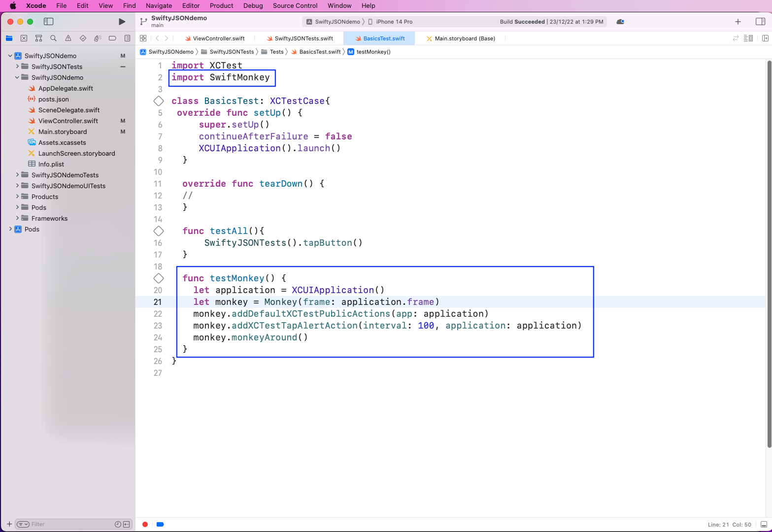Open the Debug navigator icon
The width and height of the screenshot is (772, 532).
[98, 38]
